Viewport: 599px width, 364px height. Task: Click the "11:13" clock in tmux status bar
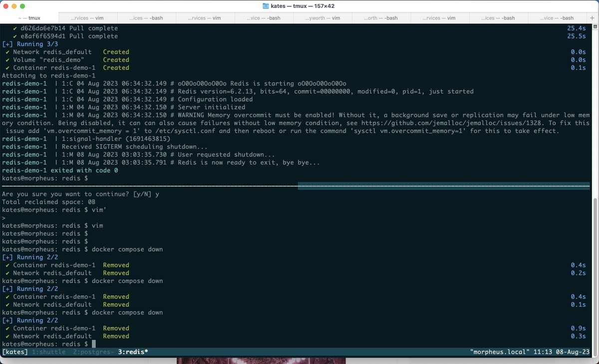click(x=543, y=352)
